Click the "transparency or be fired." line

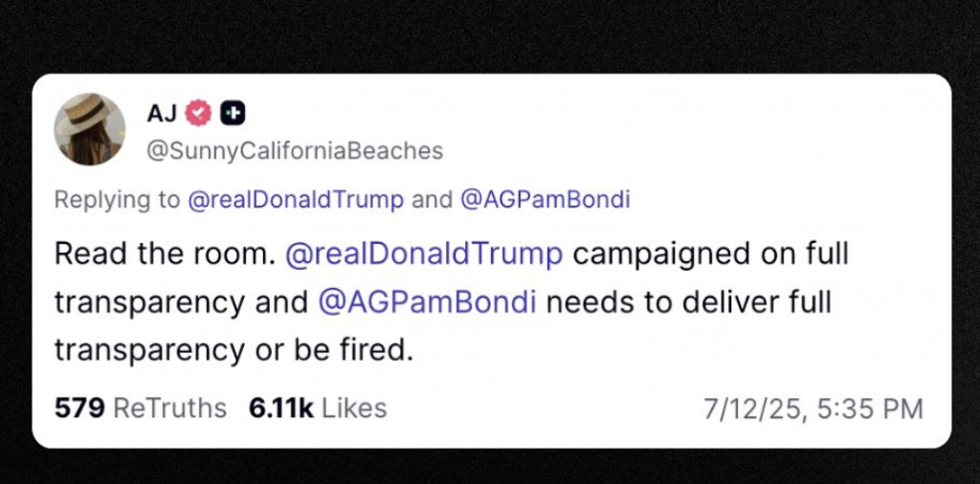tap(233, 350)
